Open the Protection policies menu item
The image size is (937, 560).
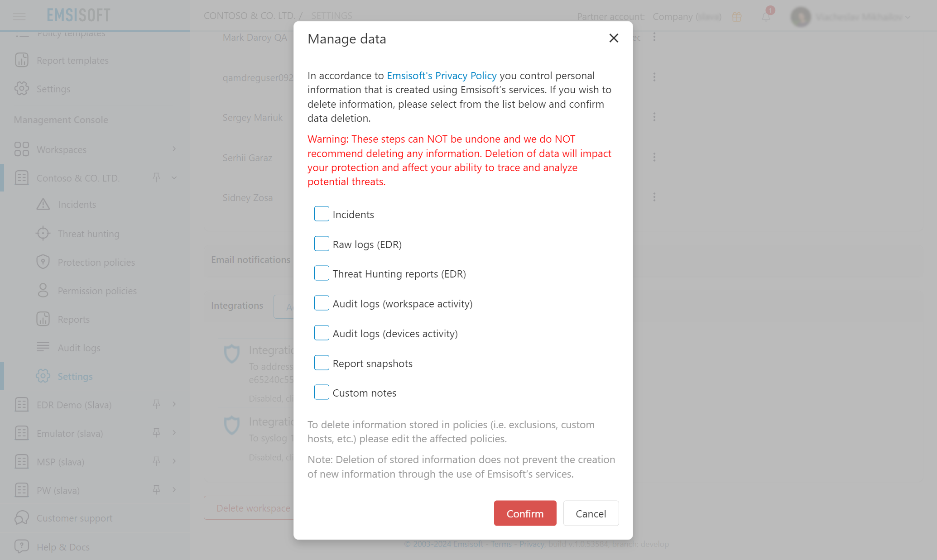96,262
